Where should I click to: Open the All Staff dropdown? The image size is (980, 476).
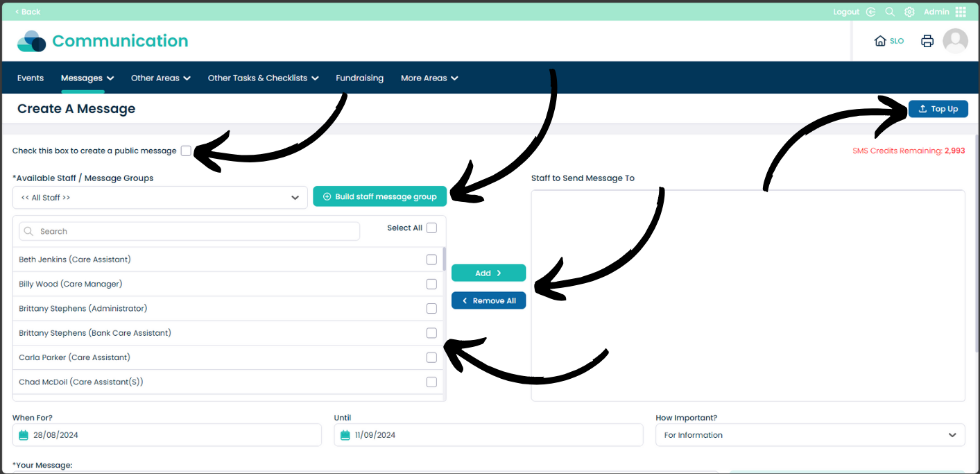[160, 198]
